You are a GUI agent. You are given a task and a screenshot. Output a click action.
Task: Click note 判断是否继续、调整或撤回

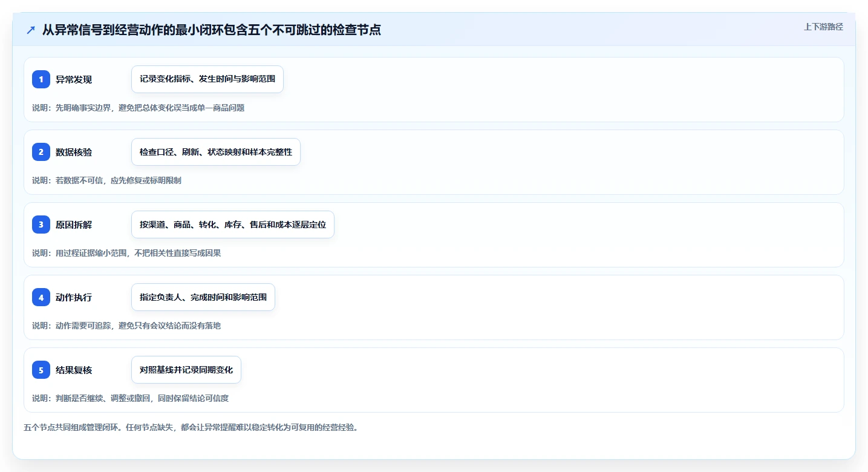[x=131, y=398]
